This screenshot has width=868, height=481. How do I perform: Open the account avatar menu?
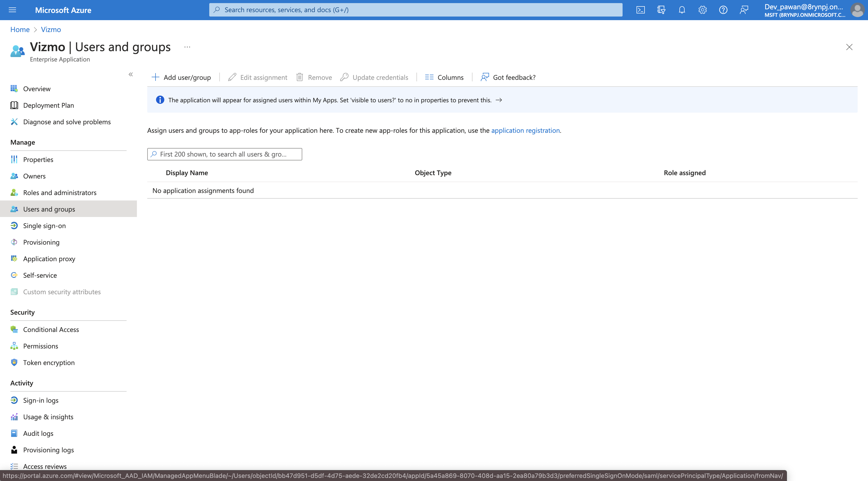857,10
